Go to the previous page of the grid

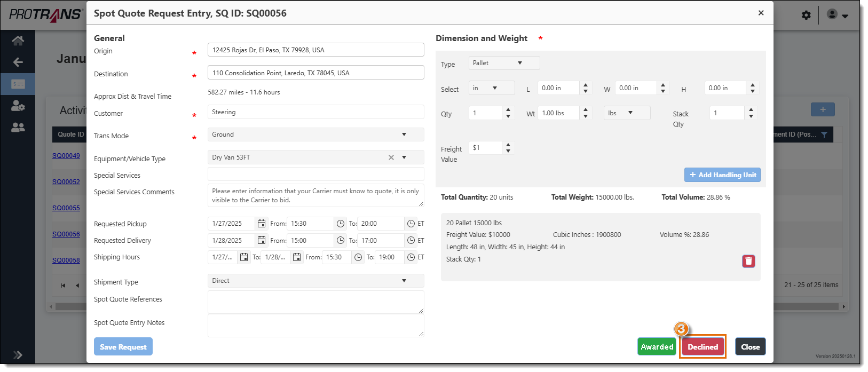[77, 286]
